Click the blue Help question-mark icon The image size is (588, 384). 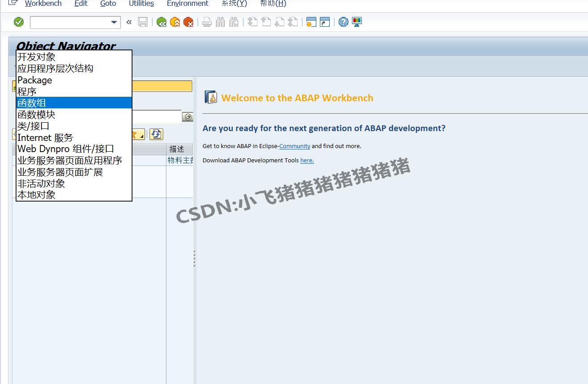click(x=344, y=22)
